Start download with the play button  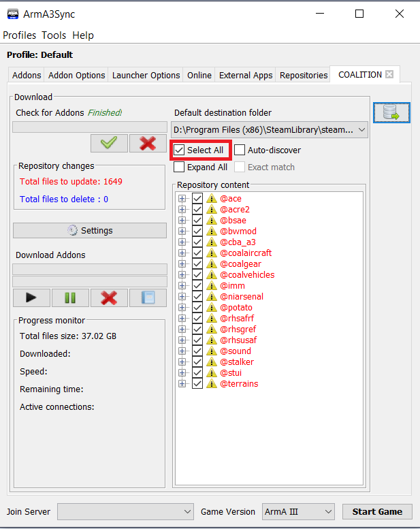31,298
